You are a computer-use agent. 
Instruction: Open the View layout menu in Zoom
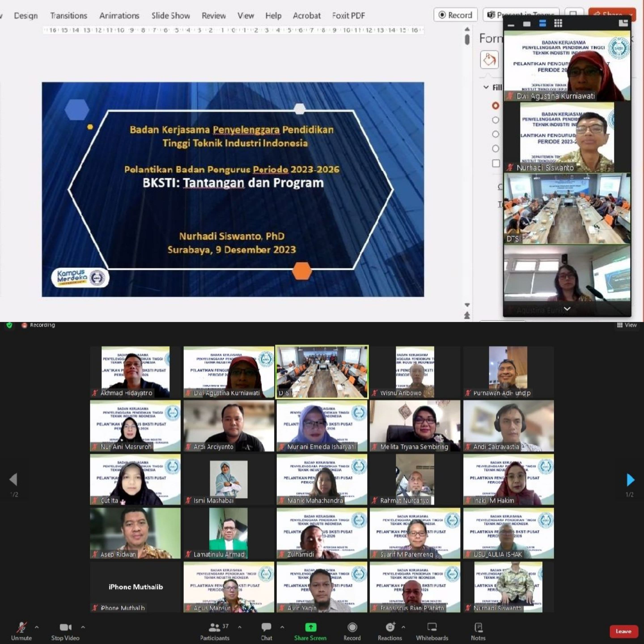627,325
